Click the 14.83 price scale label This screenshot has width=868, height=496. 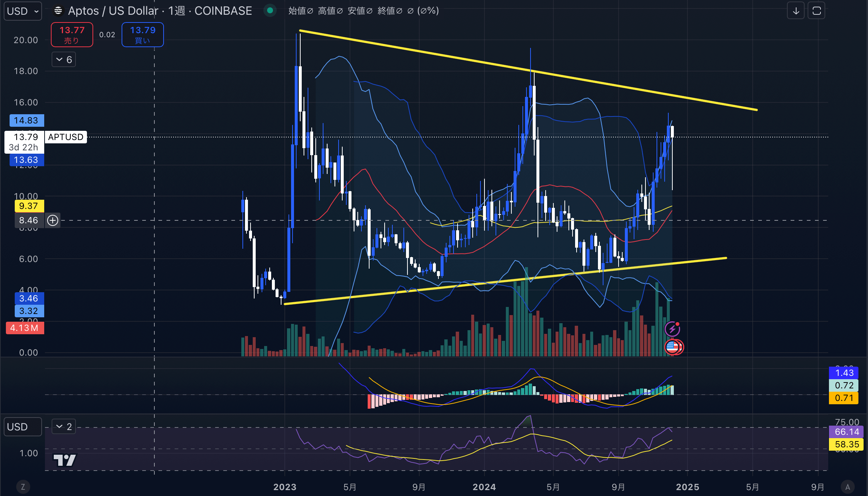point(26,120)
